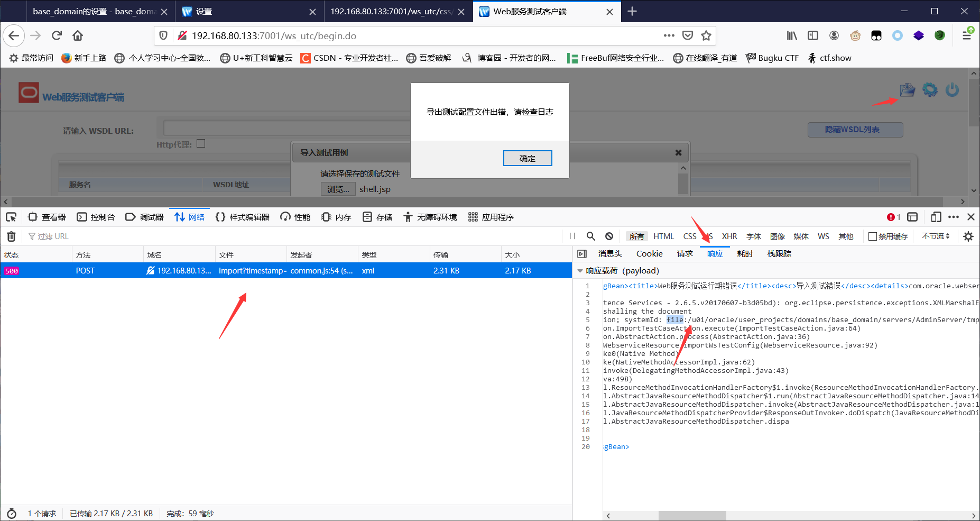
Task: Close the DevTools panel
Action: click(x=971, y=217)
